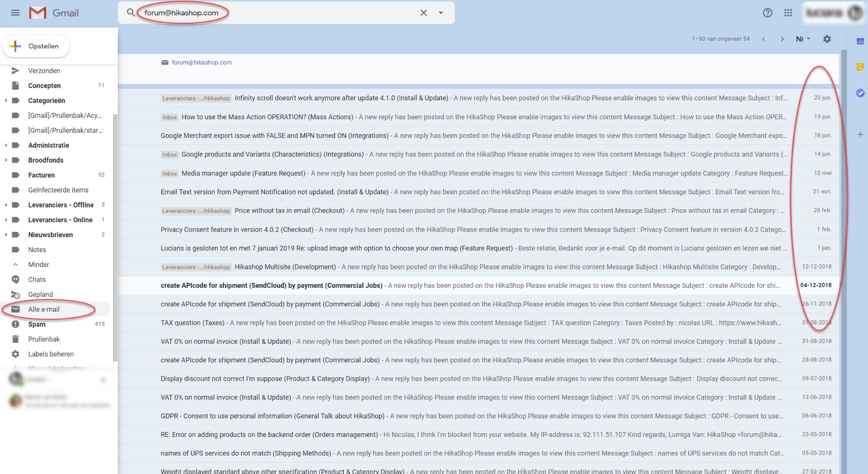Open the RE: Error on adding products email
Screen dimensions: 868x474
coord(478,435)
